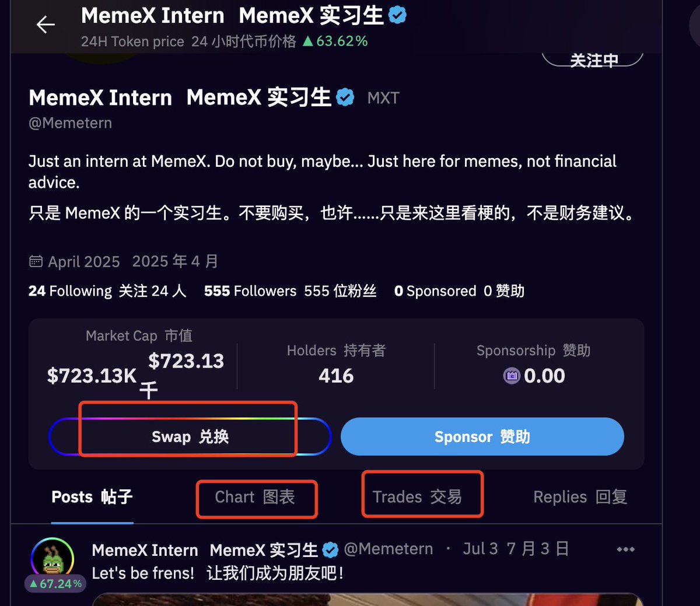The image size is (700, 606).
Task: View the 24 Following list
Action: click(x=107, y=291)
